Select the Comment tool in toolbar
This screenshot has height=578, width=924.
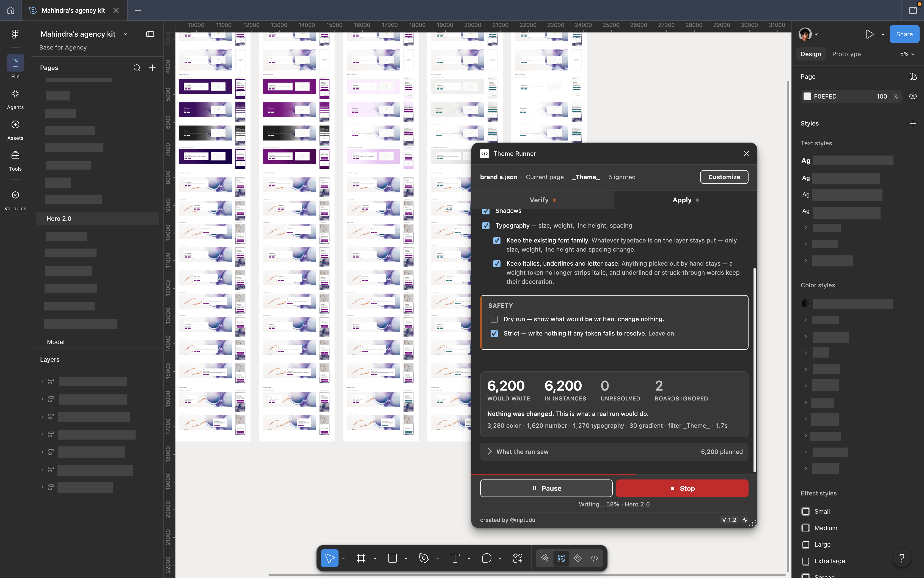click(x=486, y=558)
